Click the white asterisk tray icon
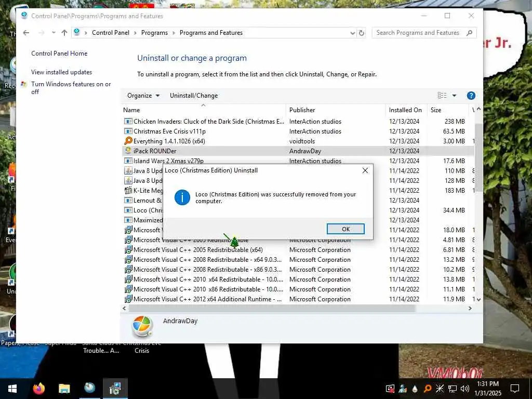 (440, 389)
